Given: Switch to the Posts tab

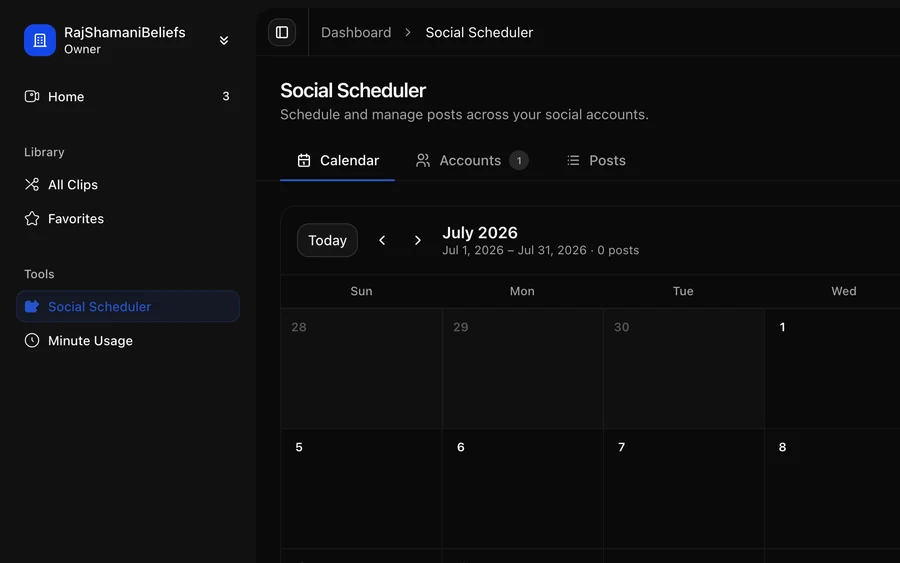Looking at the screenshot, I should click(x=596, y=161).
